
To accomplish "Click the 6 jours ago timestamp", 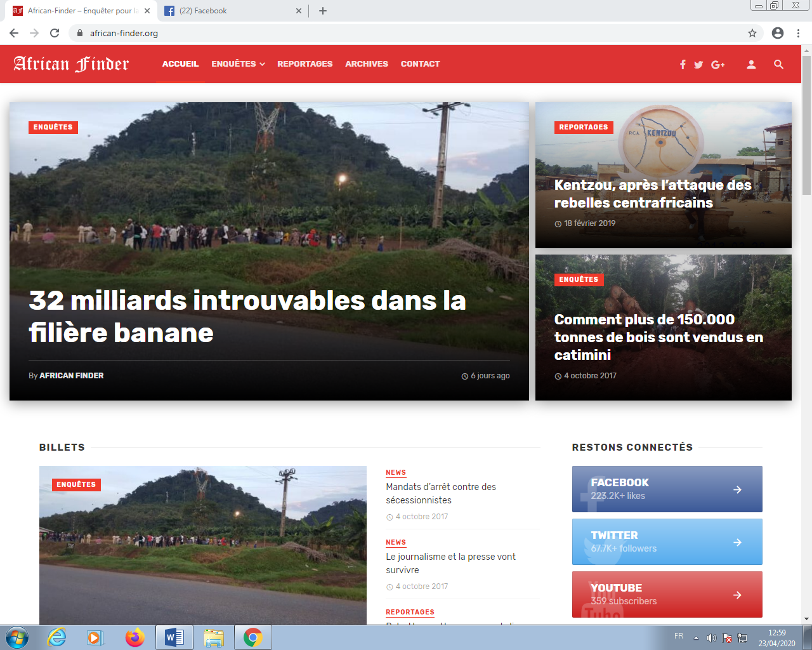I will (490, 376).
